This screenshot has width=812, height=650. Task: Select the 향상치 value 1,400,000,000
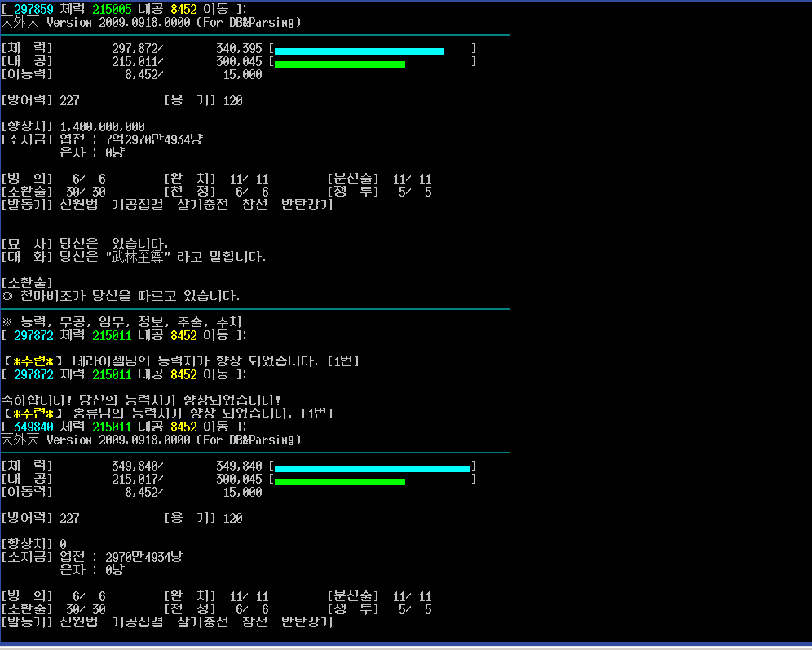pos(103,126)
